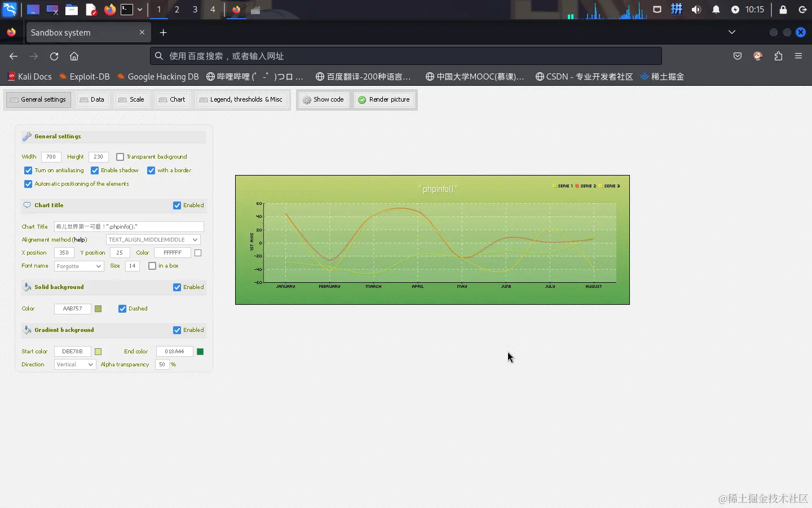
Task: Open the Font name dropdown
Action: 79,266
